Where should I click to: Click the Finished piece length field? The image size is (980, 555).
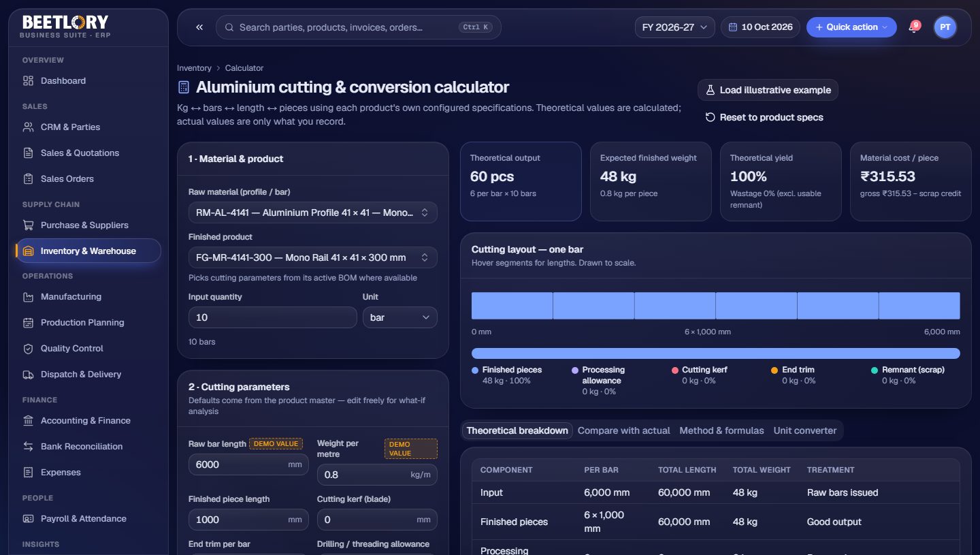coord(248,520)
